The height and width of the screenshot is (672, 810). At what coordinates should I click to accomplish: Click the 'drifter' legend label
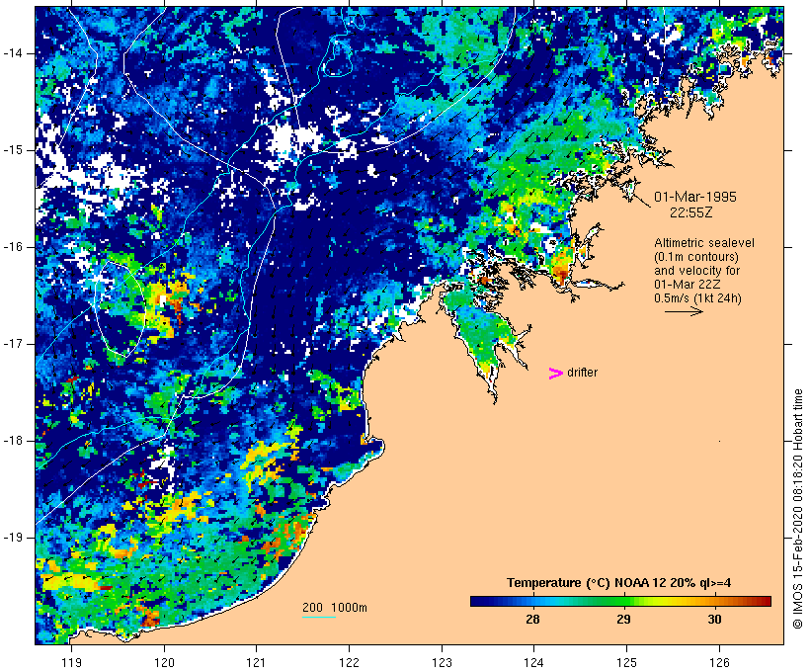[x=582, y=373]
